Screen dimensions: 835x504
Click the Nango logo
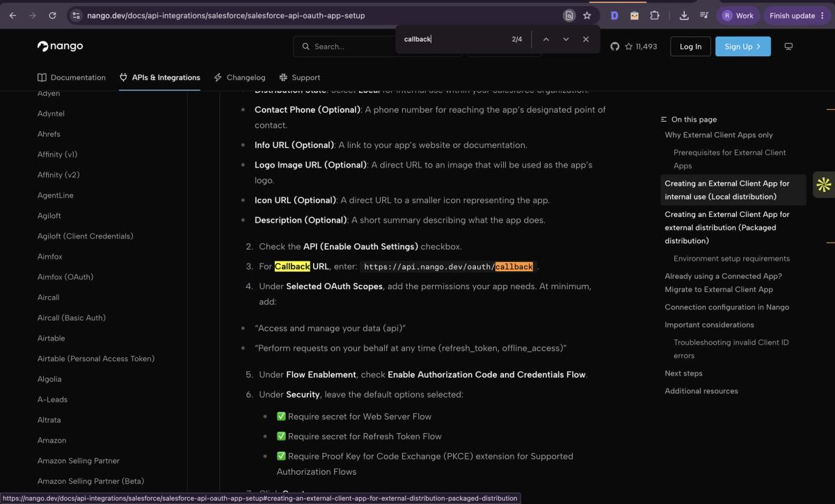60,47
